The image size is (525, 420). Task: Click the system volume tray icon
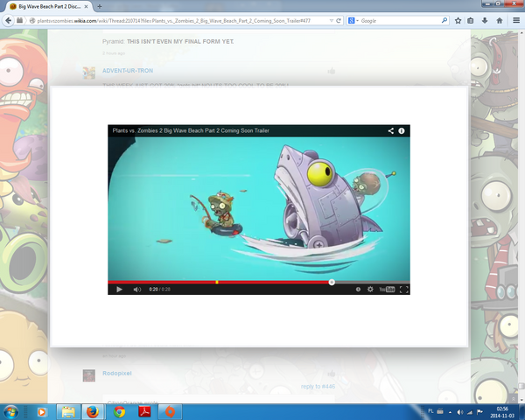coord(460,412)
